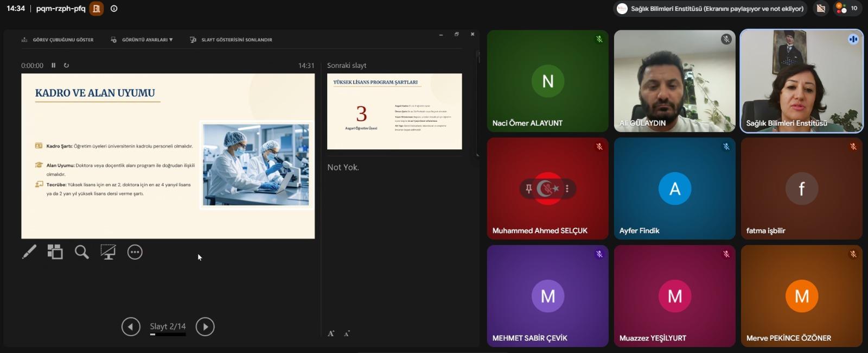Open the see all slides grid icon

point(55,252)
